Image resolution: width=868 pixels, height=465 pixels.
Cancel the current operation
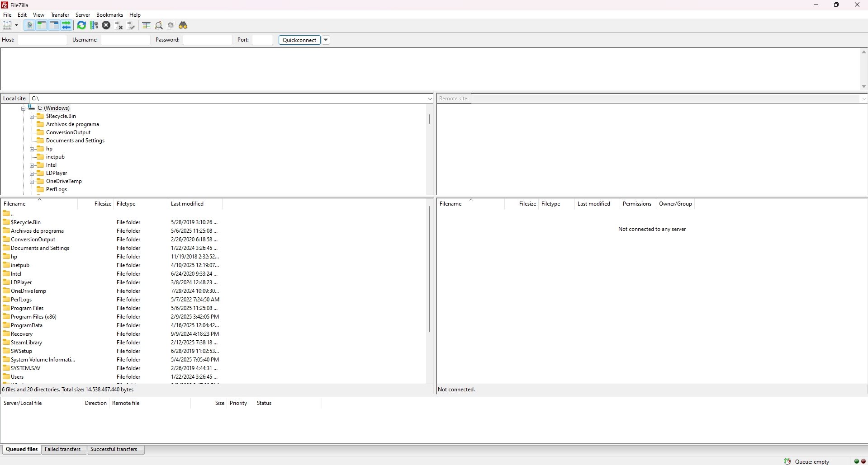(106, 25)
